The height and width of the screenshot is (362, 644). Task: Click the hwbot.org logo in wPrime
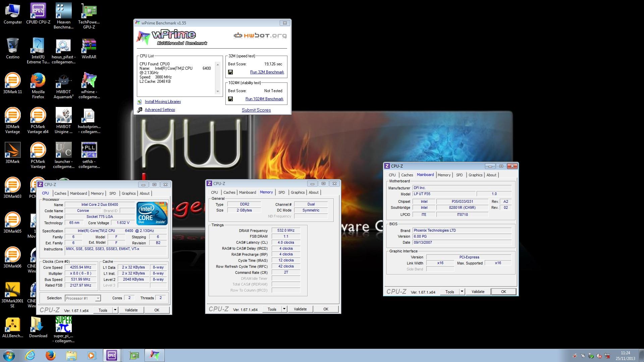[260, 35]
